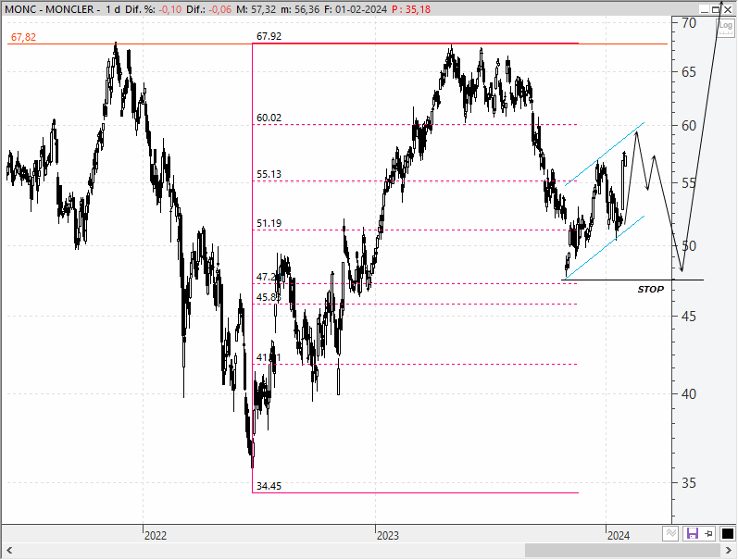Click the 2024 time axis label

(x=619, y=536)
